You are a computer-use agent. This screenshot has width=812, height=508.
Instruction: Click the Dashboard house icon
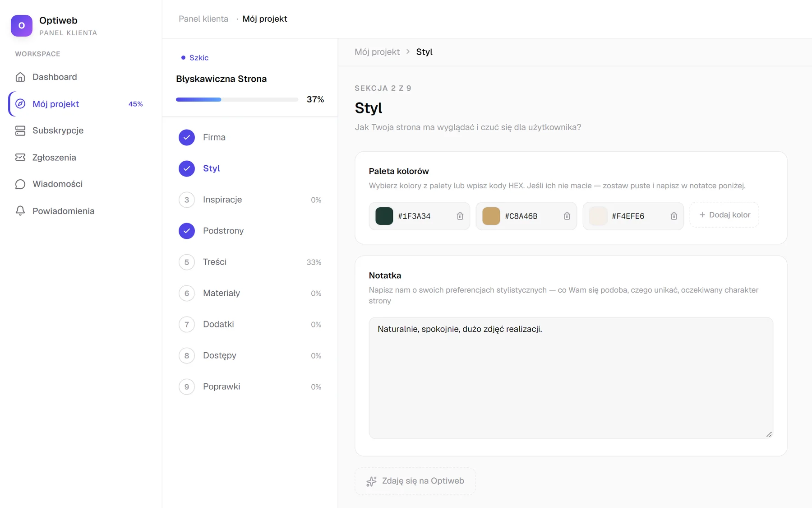[x=20, y=77]
